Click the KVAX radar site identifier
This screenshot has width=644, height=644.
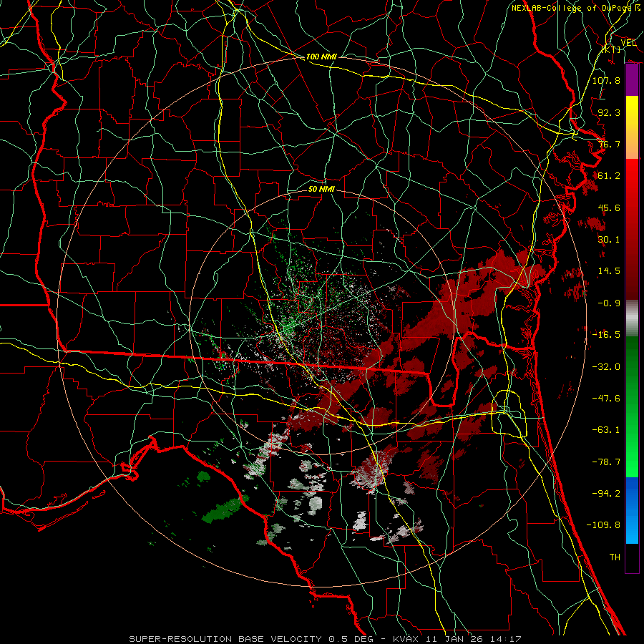click(406, 639)
